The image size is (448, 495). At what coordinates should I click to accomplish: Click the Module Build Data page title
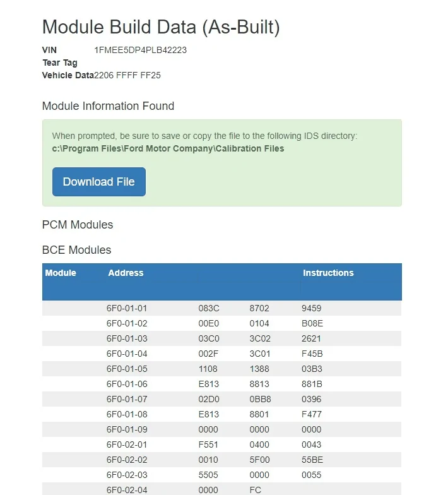coord(161,27)
